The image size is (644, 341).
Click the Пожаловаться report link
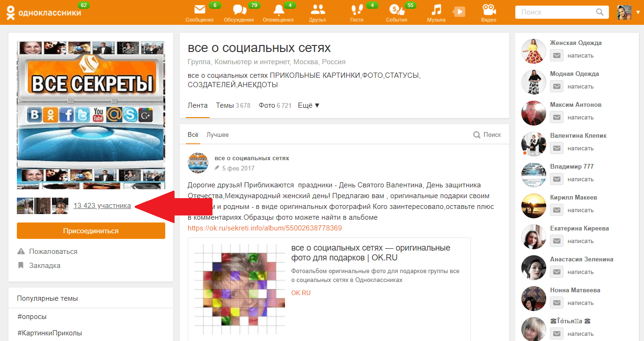pyautogui.click(x=53, y=252)
